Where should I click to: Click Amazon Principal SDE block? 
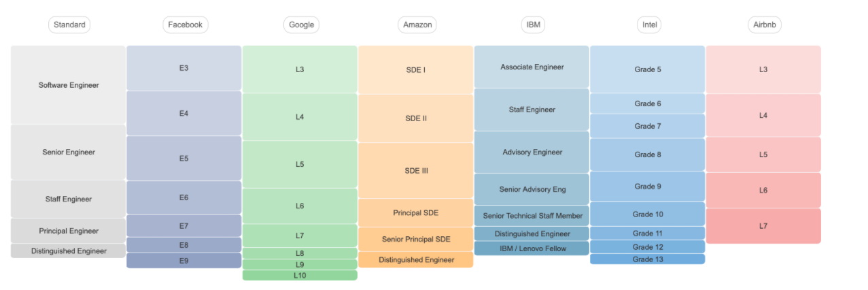tap(415, 213)
